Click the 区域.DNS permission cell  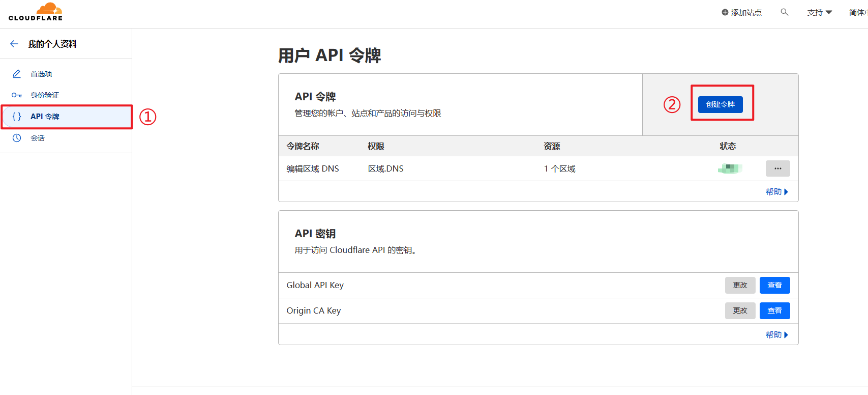(x=386, y=168)
